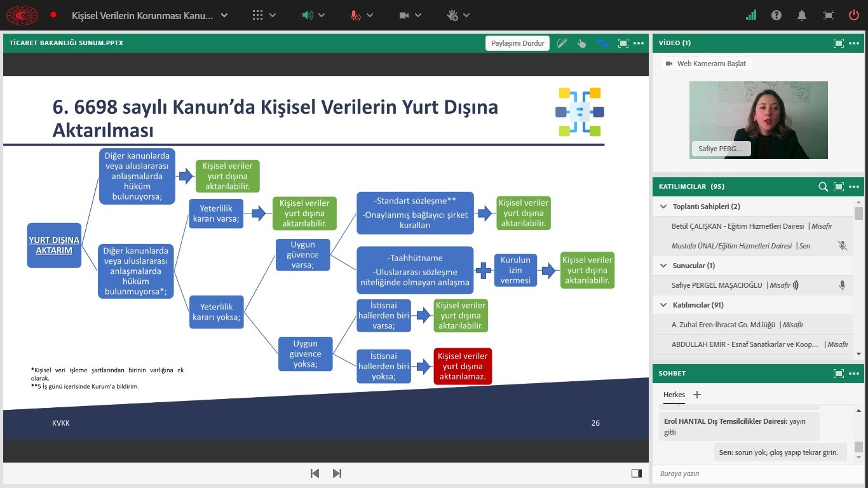
Task: Open the notifications bell
Action: pos(802,15)
